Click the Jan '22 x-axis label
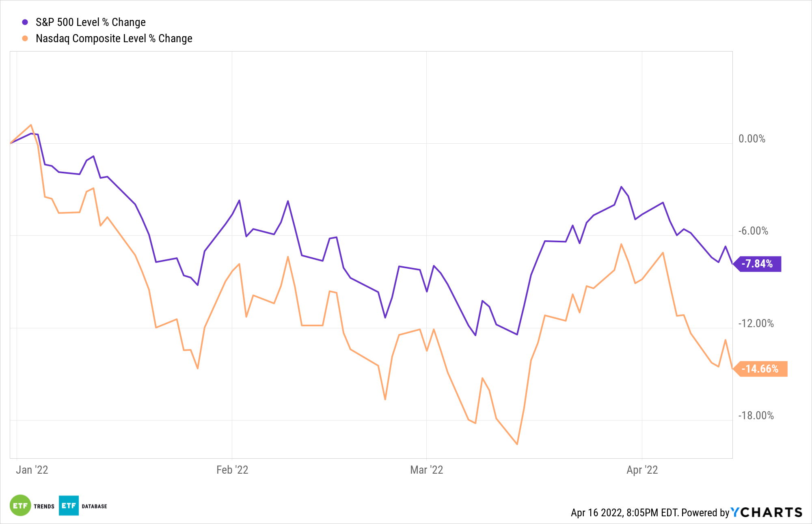Image resolution: width=812 pixels, height=524 pixels. pyautogui.click(x=32, y=470)
